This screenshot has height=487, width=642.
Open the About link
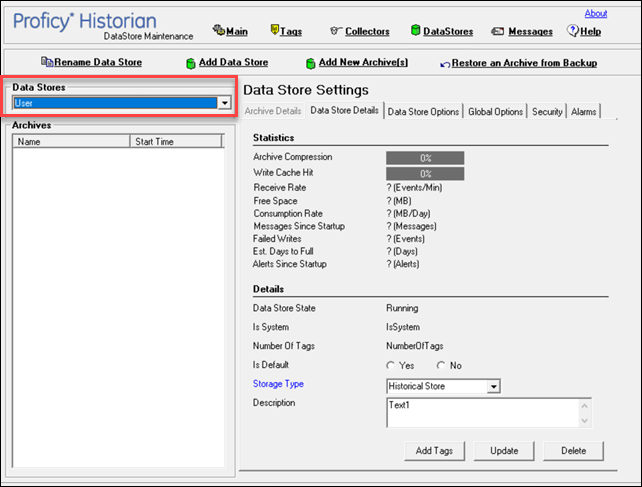[596, 14]
